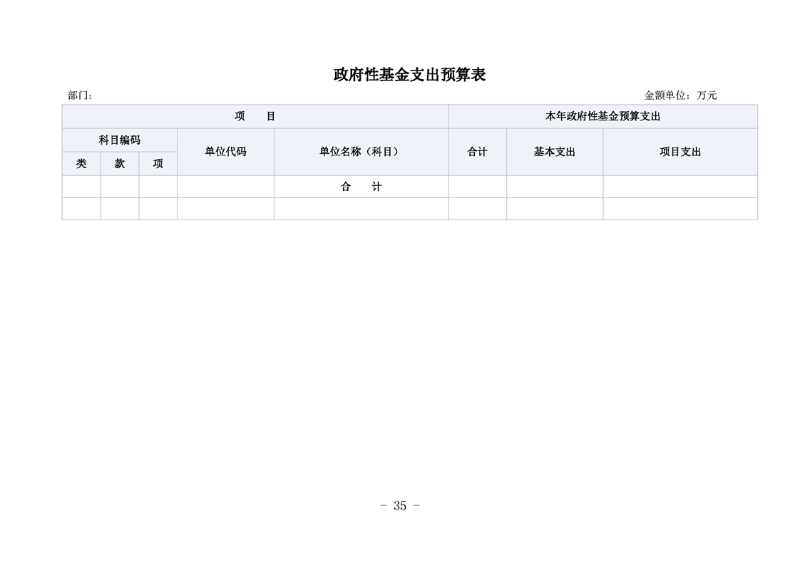
Task: Select the 项 column header under 科目编码
Action: click(x=158, y=163)
